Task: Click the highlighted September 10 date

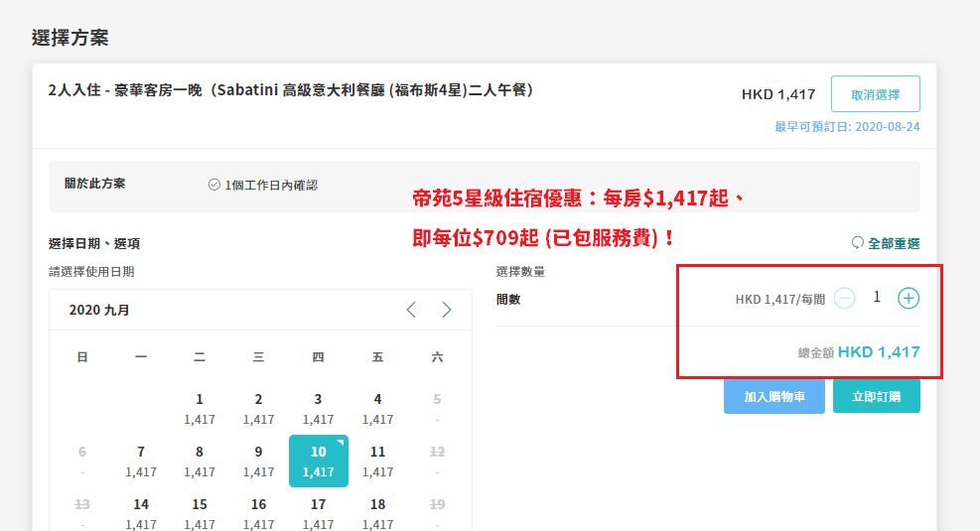Action: coord(318,462)
